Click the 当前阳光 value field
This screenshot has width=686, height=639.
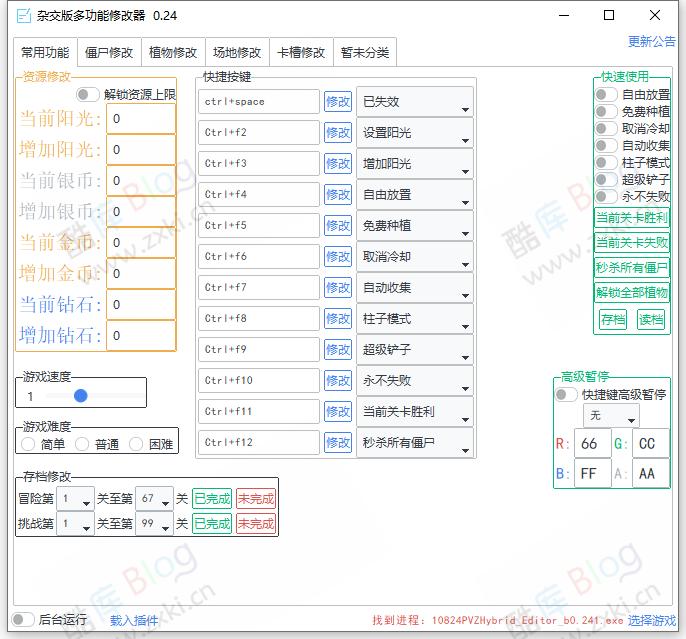pos(141,119)
